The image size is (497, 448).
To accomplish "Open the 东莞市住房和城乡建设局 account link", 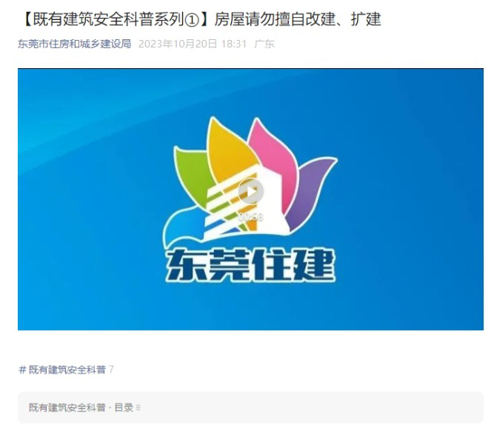I will pos(75,44).
